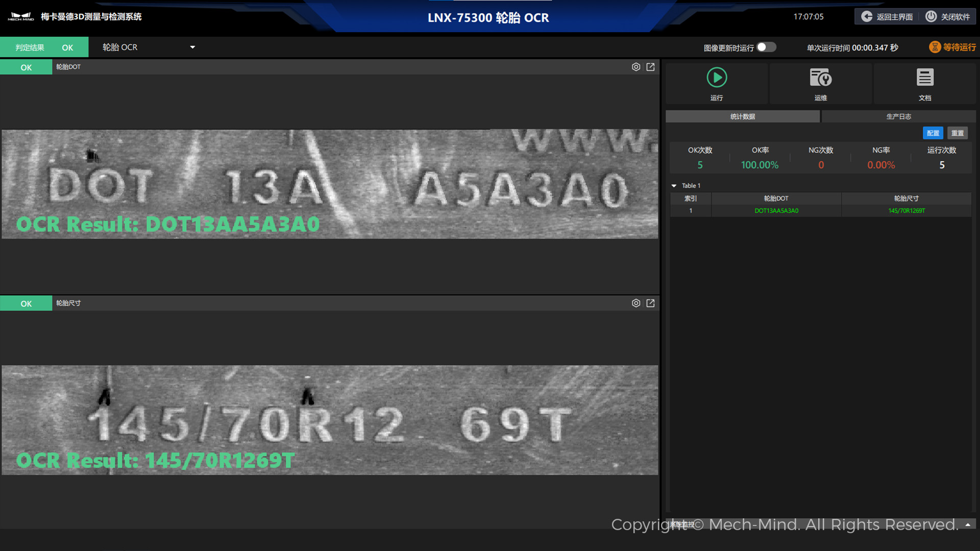Click the NG率 value 0.00%
This screenshot has width=980, height=551.
(881, 165)
